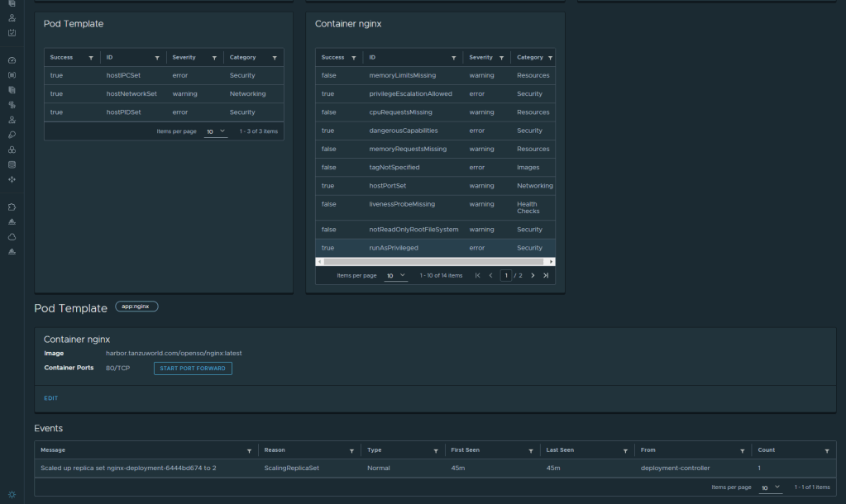Click the START PORT FORWARD button
The image size is (846, 504).
tap(193, 368)
